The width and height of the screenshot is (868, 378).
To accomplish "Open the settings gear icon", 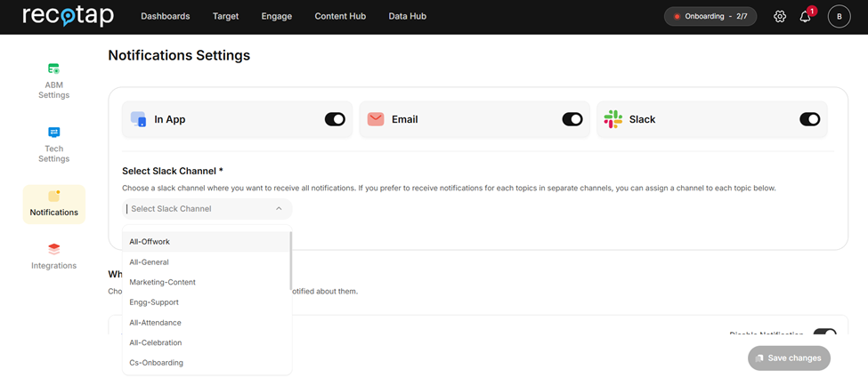I will pos(780,16).
